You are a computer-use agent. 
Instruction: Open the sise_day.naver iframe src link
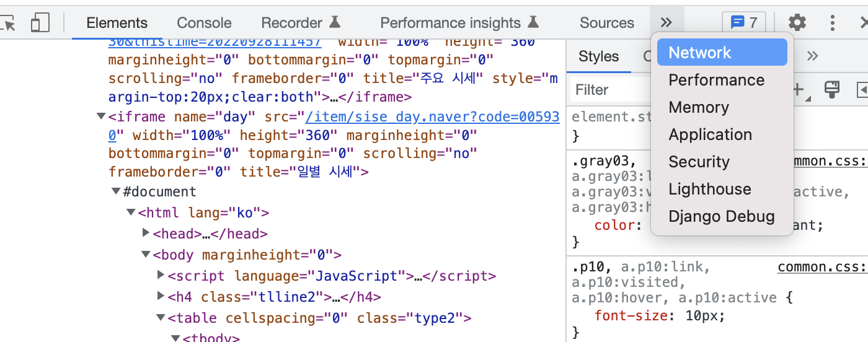(432, 117)
